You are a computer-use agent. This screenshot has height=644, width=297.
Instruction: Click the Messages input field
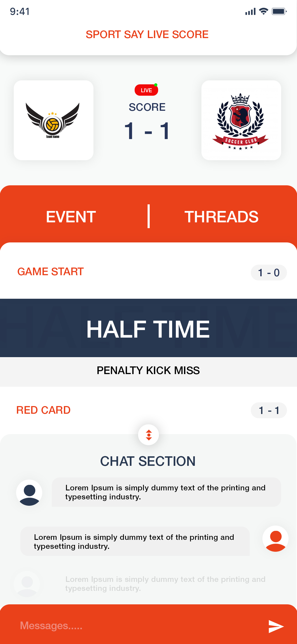tap(132, 625)
